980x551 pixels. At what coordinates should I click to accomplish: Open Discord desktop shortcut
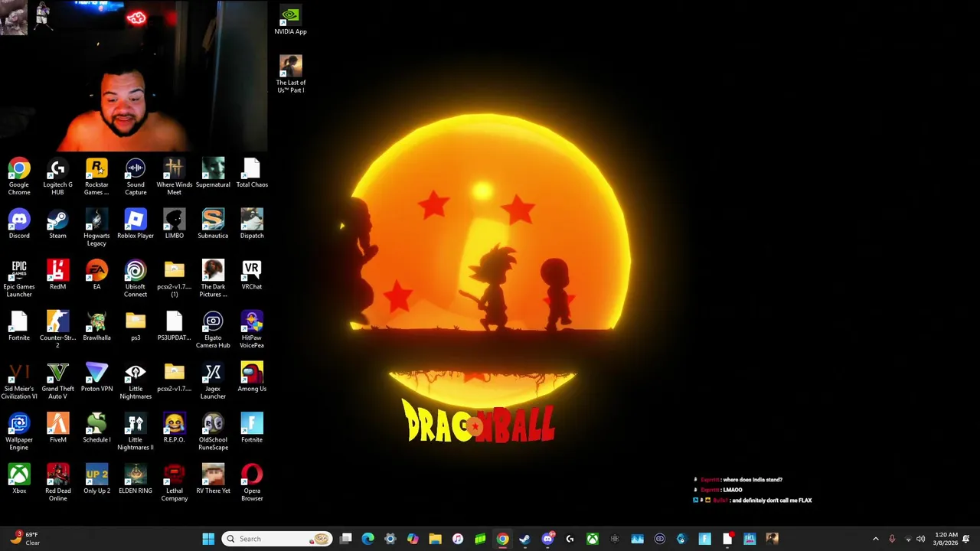tap(19, 224)
